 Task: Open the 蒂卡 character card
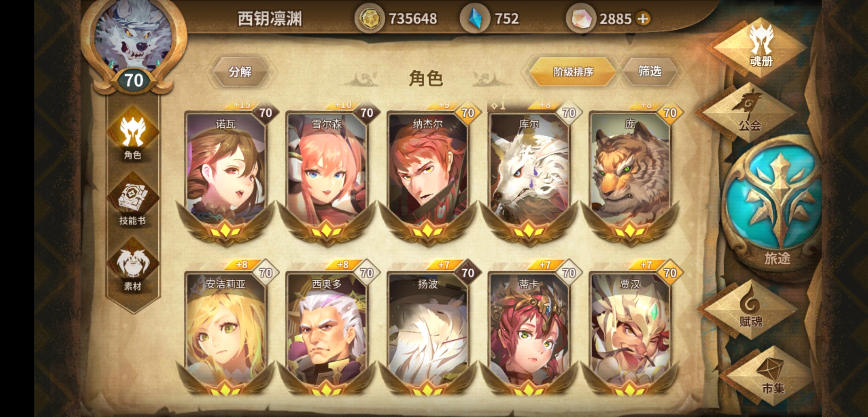click(529, 332)
